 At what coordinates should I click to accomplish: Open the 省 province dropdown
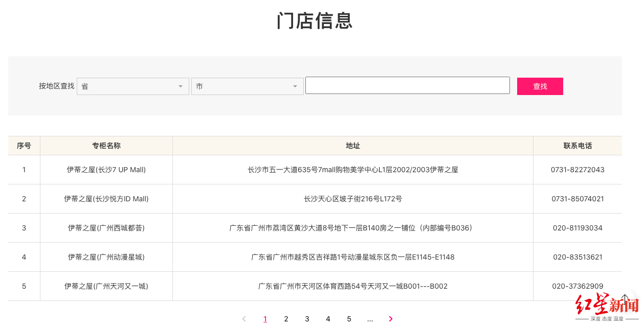coord(132,86)
